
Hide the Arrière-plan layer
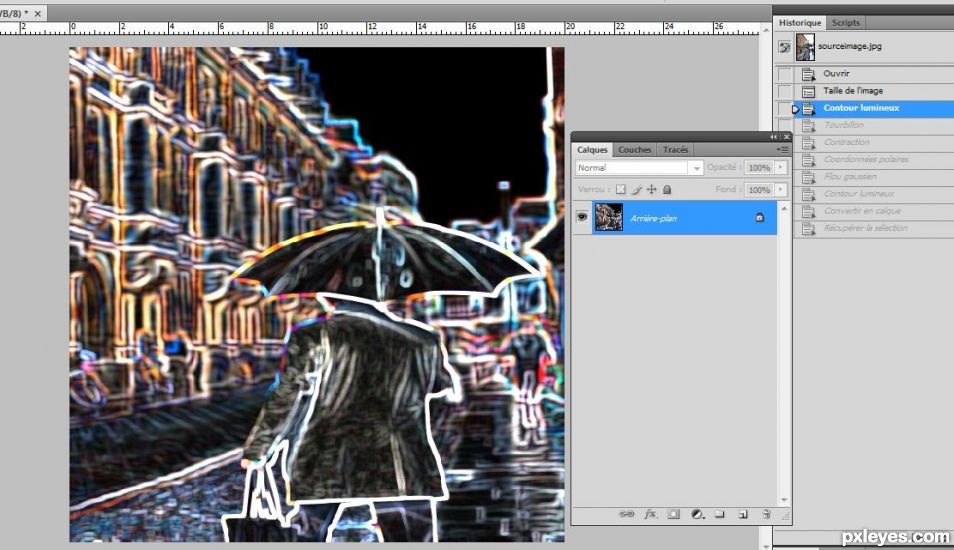tap(582, 217)
